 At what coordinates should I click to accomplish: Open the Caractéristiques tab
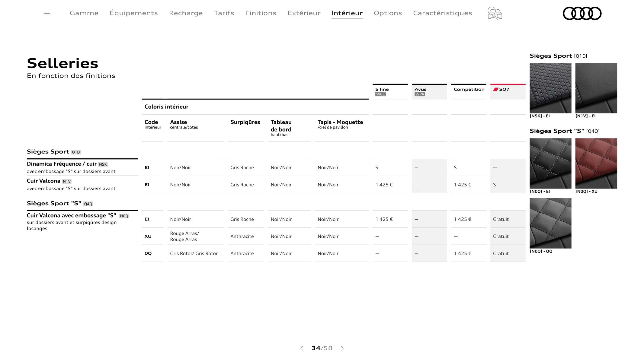442,13
